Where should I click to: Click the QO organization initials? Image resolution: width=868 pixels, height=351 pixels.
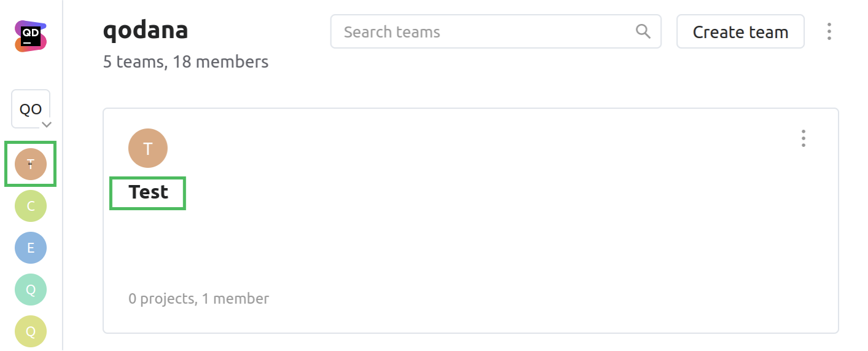coord(30,109)
